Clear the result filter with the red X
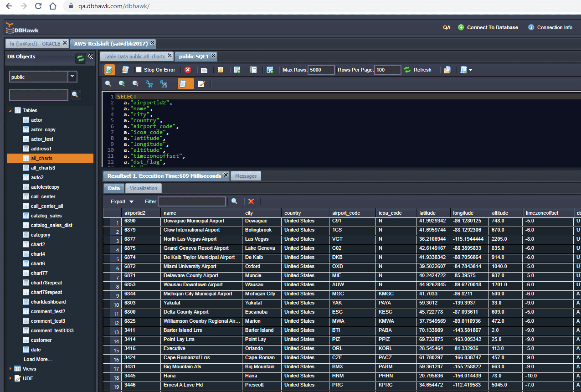Screen dimensions: 581x392 click(x=251, y=201)
